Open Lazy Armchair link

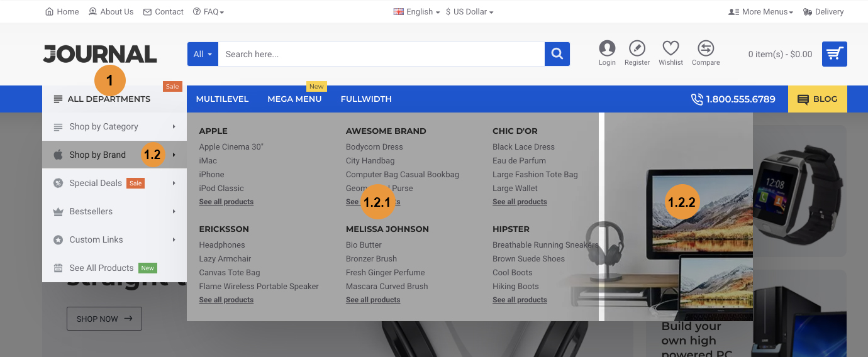(x=225, y=258)
